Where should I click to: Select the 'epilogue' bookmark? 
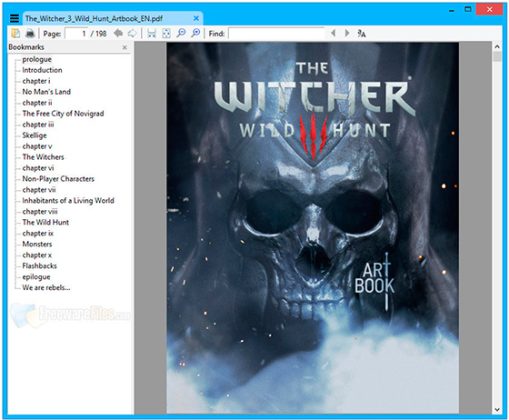click(36, 277)
